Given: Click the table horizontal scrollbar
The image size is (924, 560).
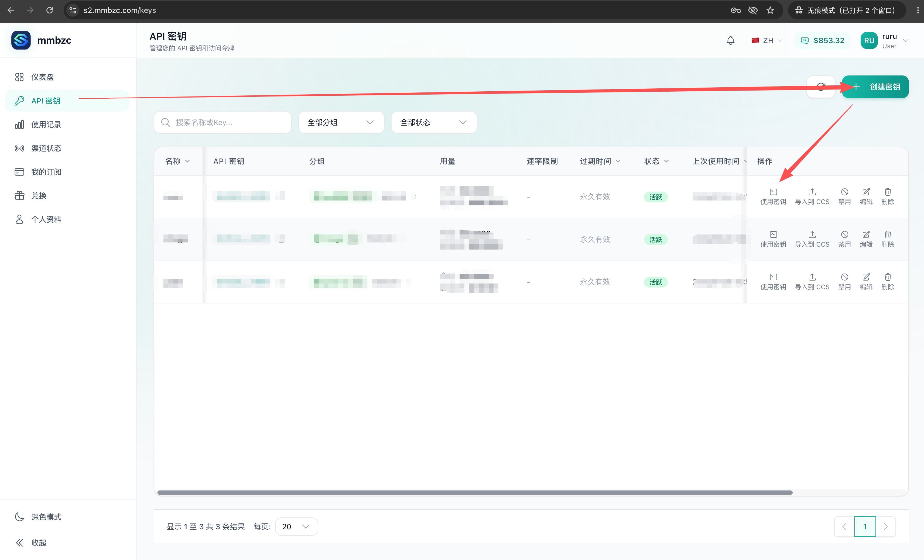Looking at the screenshot, I should pyautogui.click(x=475, y=493).
